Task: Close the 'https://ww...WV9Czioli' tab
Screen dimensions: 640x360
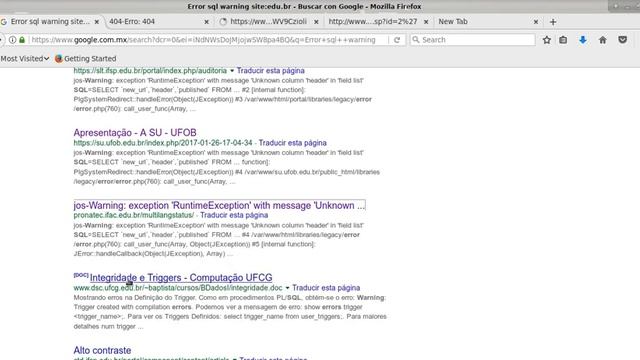Action: [316, 22]
